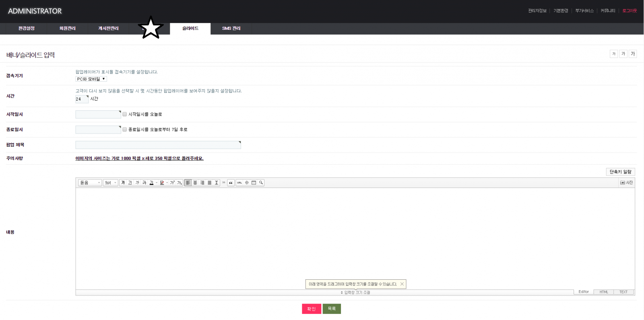644x320 pixels.
Task: Click the URL link insert icon
Action: click(x=239, y=183)
